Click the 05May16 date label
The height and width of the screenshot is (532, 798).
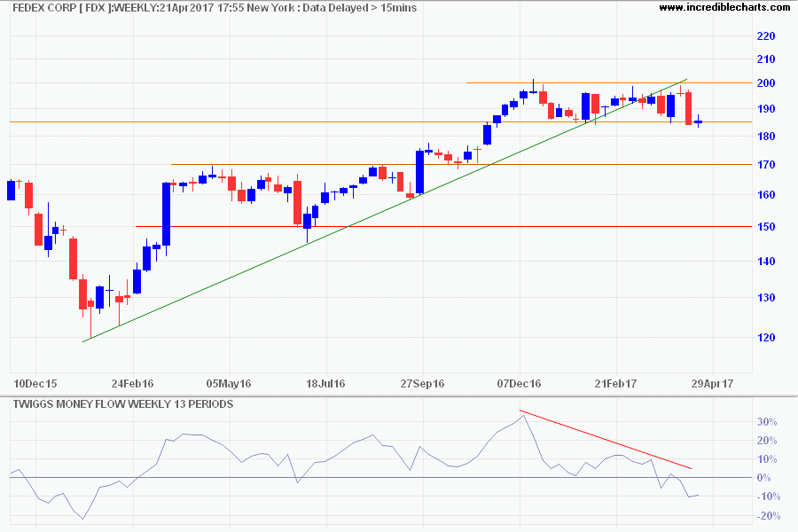pos(229,383)
